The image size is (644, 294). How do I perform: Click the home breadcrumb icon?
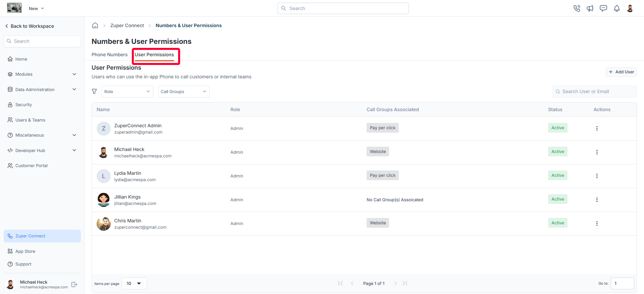(x=95, y=25)
